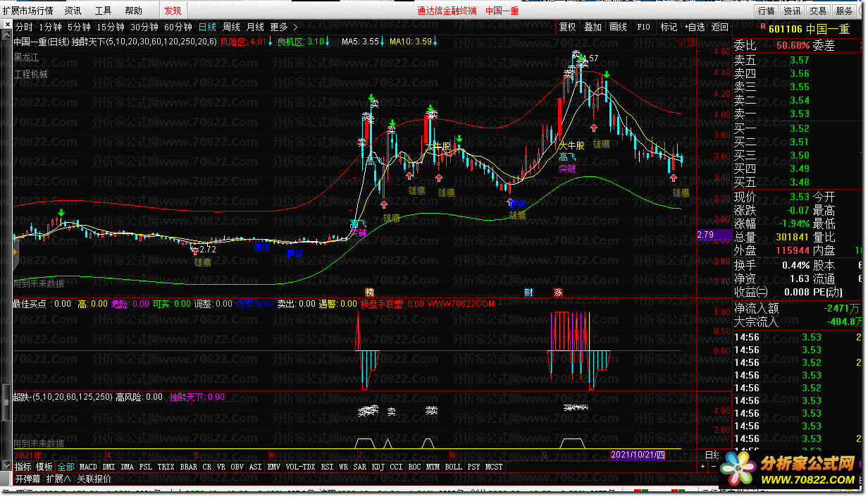The image size is (868, 497).
Task: Click the 服务 button
Action: coord(844,11)
